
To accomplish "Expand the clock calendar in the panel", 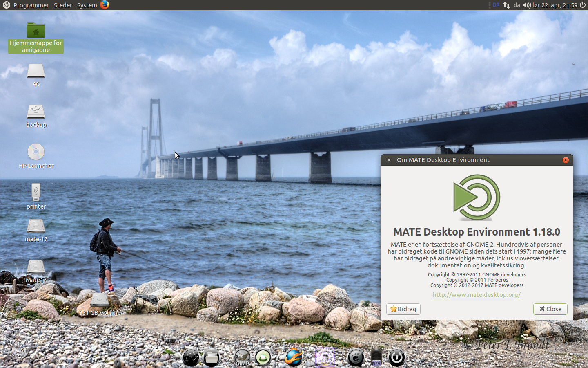I will (555, 5).
